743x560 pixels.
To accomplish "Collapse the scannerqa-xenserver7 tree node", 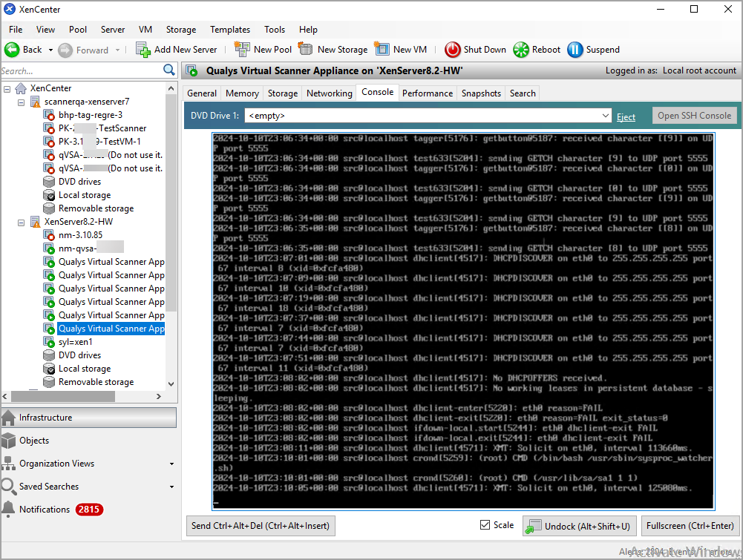I will point(21,102).
